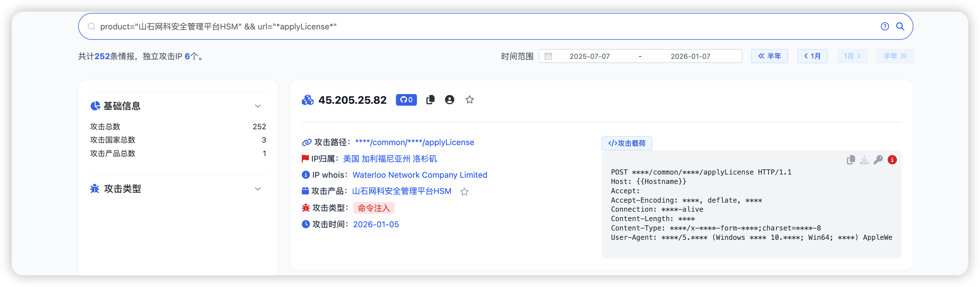Click the search magnifier icon
980x287 pixels.
(900, 26)
